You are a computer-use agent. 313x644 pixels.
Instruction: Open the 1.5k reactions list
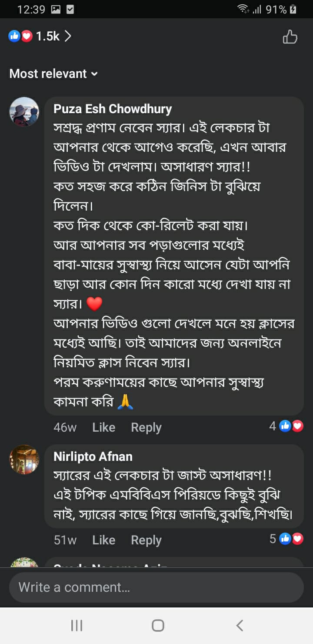[48, 37]
